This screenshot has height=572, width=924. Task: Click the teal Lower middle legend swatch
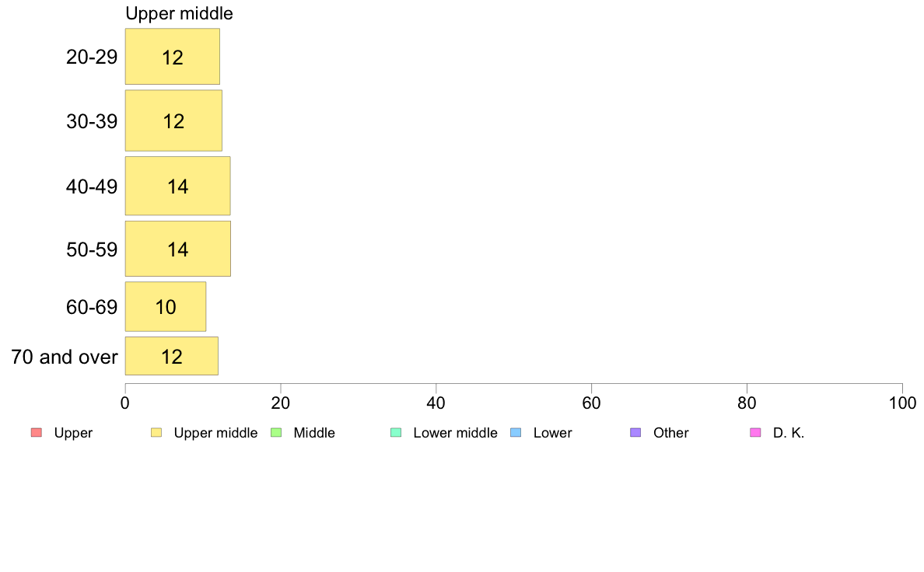[395, 433]
